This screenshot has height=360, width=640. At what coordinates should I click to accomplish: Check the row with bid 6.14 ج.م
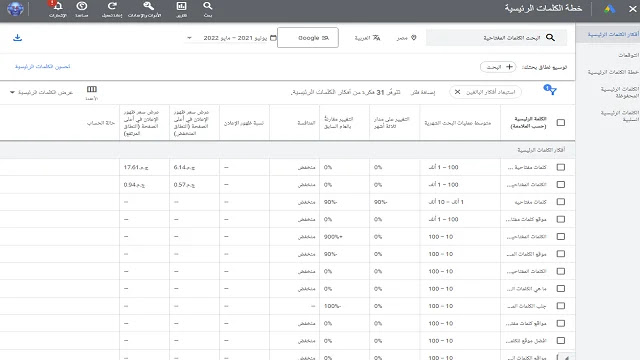(x=561, y=167)
